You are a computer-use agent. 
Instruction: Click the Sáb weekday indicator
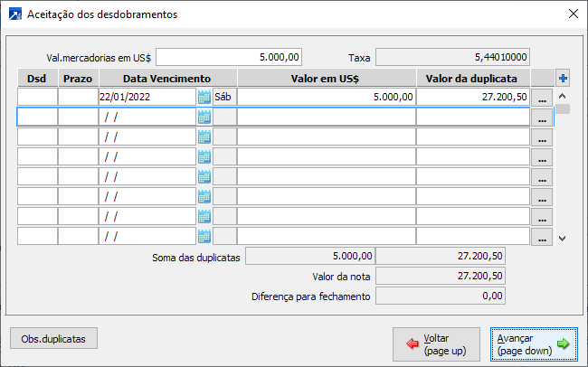coord(224,97)
